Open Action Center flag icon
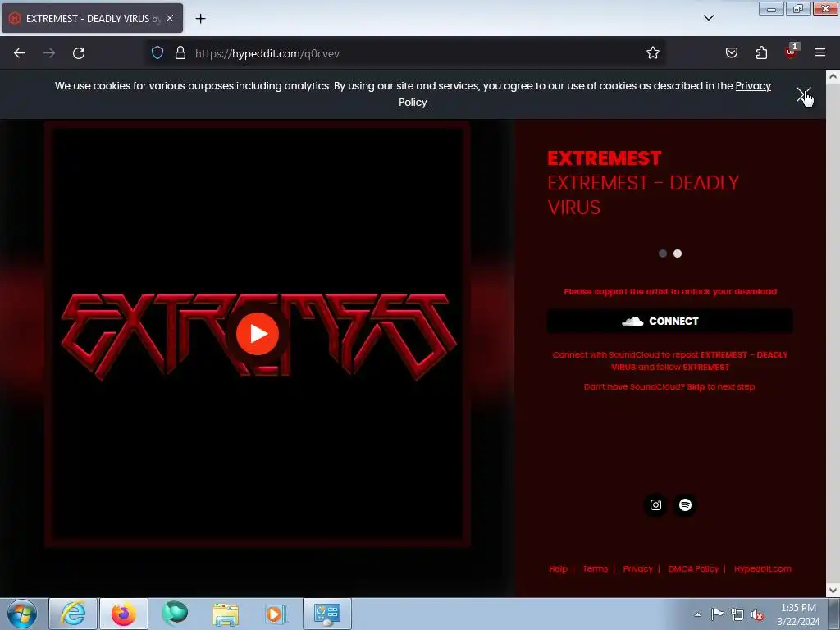The width and height of the screenshot is (840, 630). pyautogui.click(x=717, y=614)
